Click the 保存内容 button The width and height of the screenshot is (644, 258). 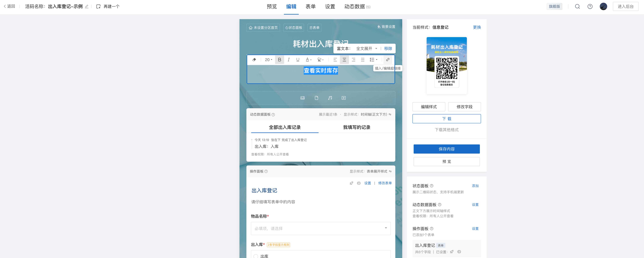[447, 149]
